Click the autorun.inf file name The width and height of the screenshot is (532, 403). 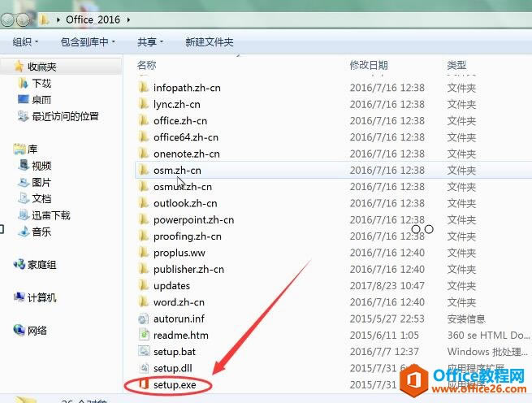point(179,318)
